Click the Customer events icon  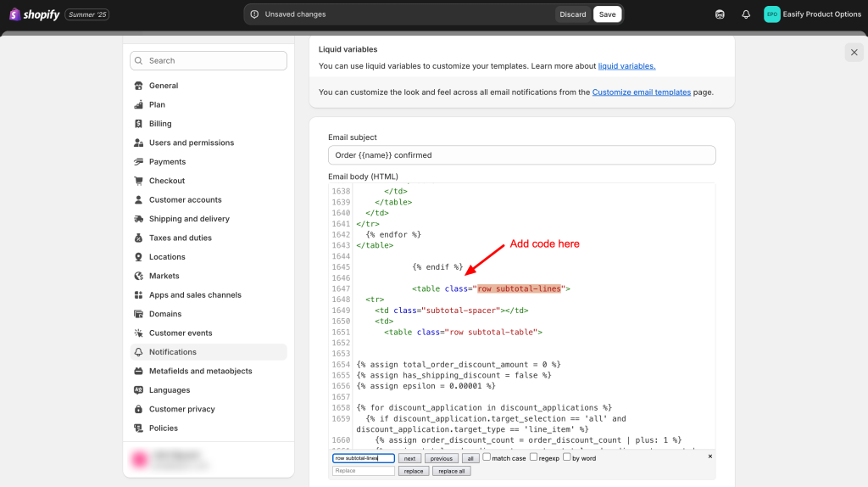(138, 333)
